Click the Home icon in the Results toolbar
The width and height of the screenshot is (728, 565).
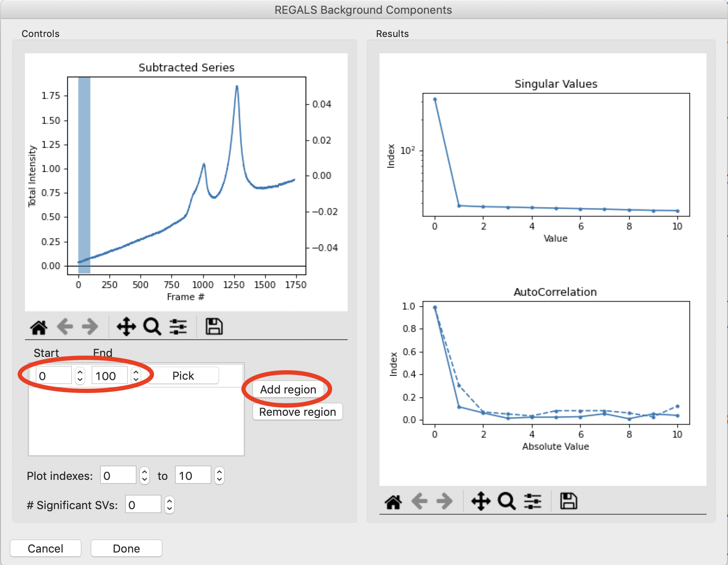click(393, 501)
